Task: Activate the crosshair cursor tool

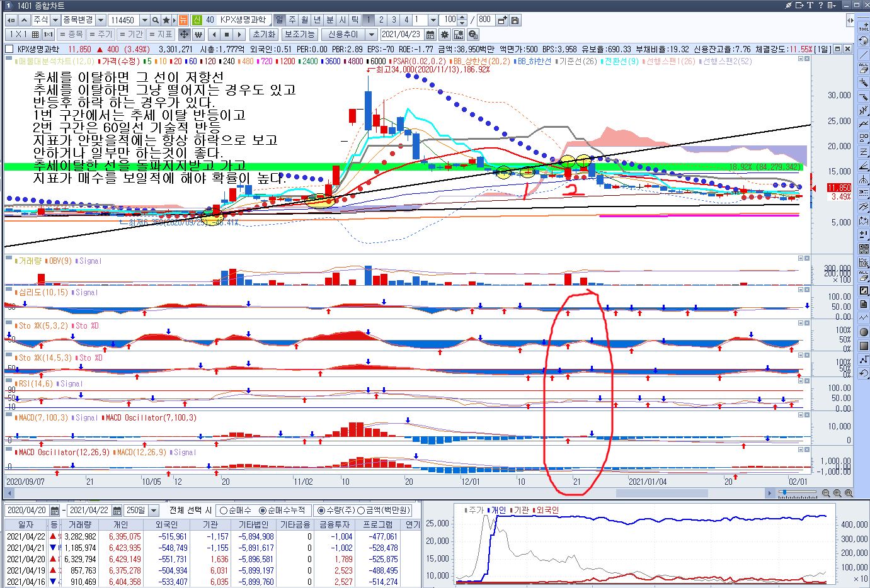Action: click(x=184, y=35)
